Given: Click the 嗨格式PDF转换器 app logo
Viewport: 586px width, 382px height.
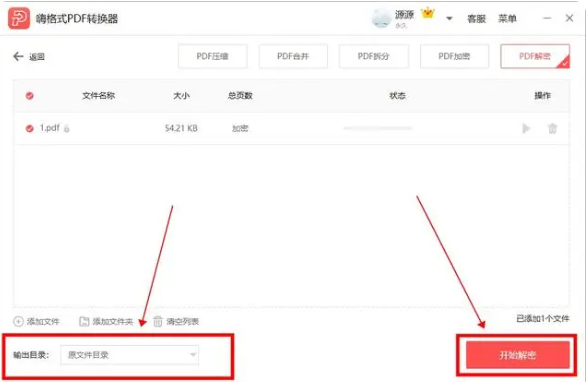Looking at the screenshot, I should (x=19, y=18).
